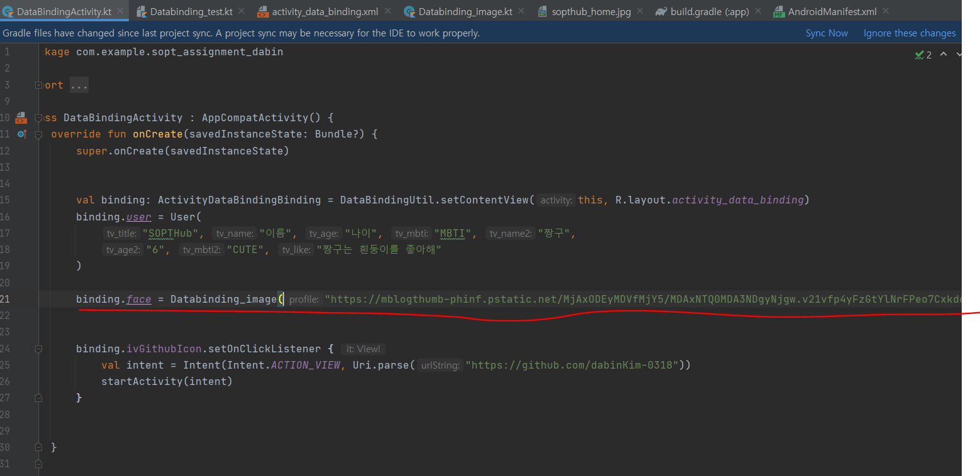The height and width of the screenshot is (476, 980).
Task: Open the inspections widget with green checkmark 2
Action: 923,55
